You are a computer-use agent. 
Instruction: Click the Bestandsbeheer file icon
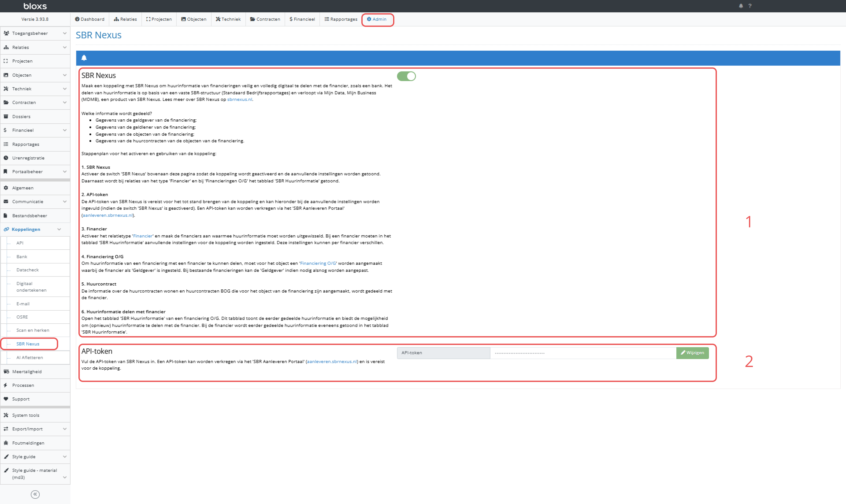point(6,216)
